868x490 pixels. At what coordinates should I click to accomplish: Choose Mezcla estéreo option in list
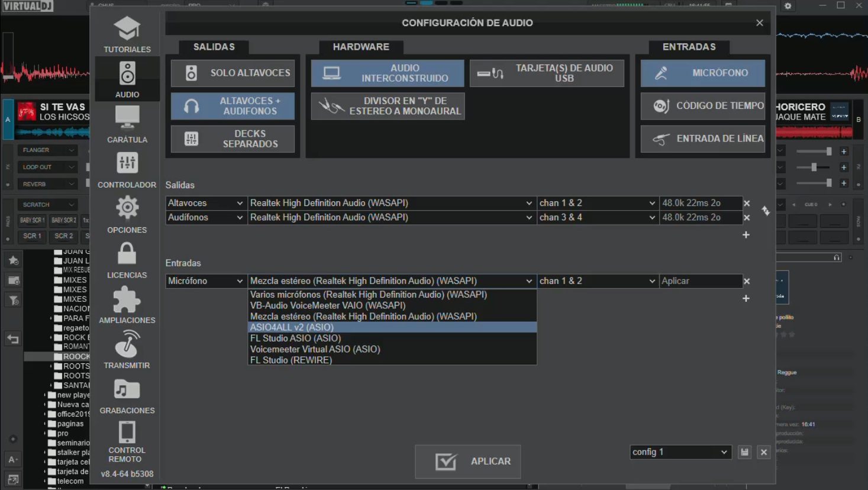[x=392, y=317]
